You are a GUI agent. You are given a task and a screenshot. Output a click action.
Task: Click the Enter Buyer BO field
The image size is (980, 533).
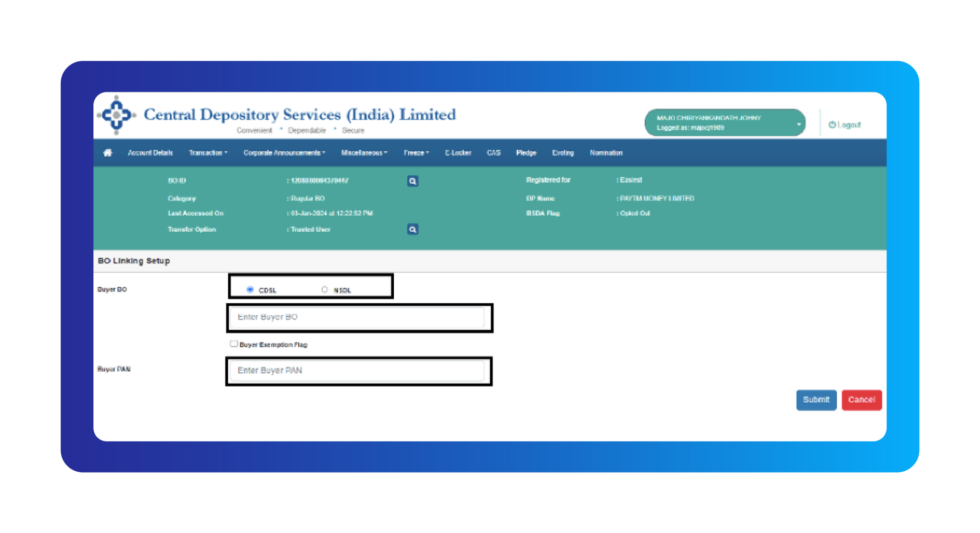(357, 317)
